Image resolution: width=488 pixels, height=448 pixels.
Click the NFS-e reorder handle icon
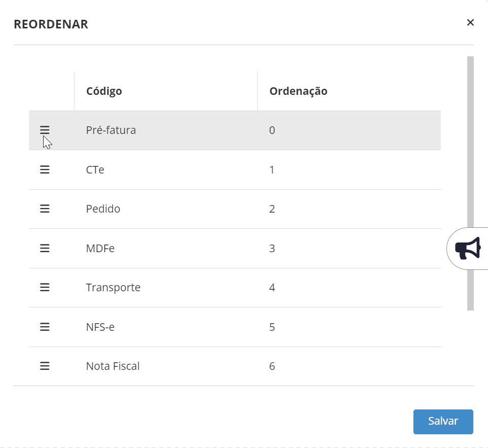pyautogui.click(x=45, y=327)
